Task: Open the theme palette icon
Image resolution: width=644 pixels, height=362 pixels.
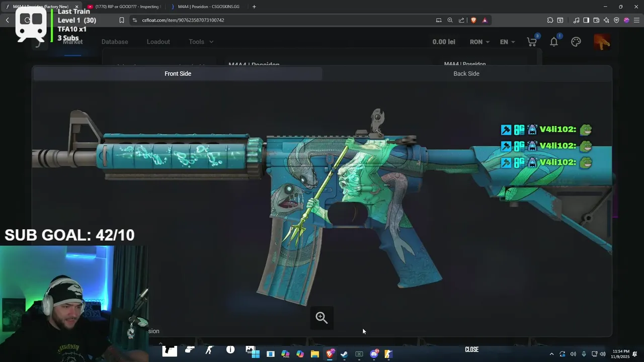Action: (x=576, y=42)
